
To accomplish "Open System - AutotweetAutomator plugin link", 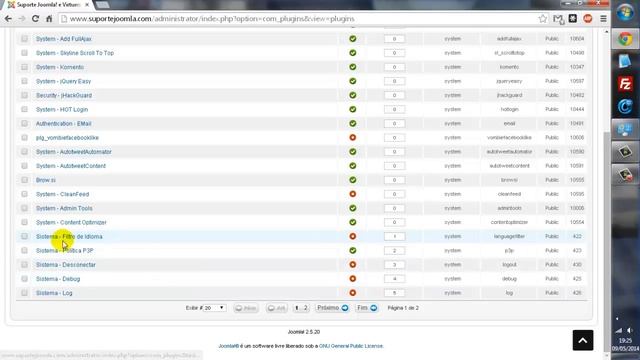I will click(x=73, y=152).
